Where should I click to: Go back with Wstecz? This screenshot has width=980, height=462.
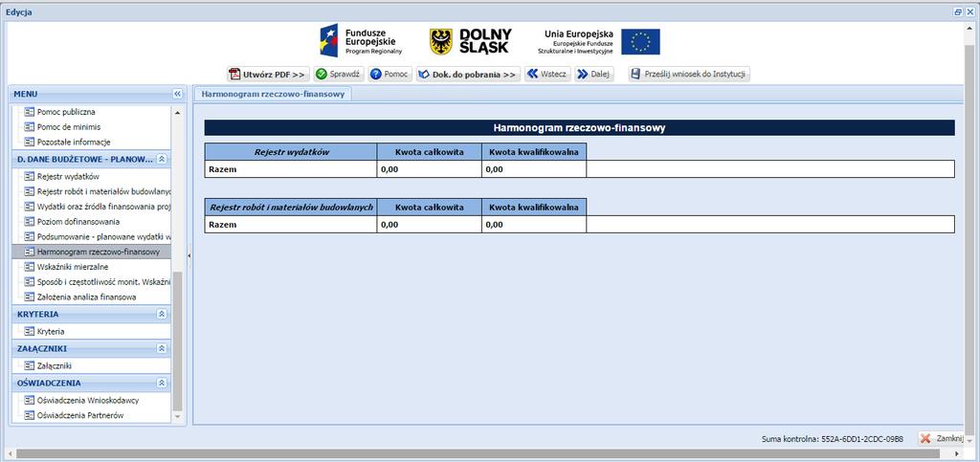point(547,75)
